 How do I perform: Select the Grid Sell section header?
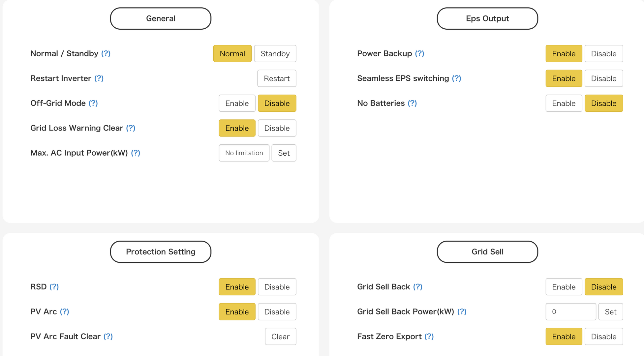pos(487,252)
